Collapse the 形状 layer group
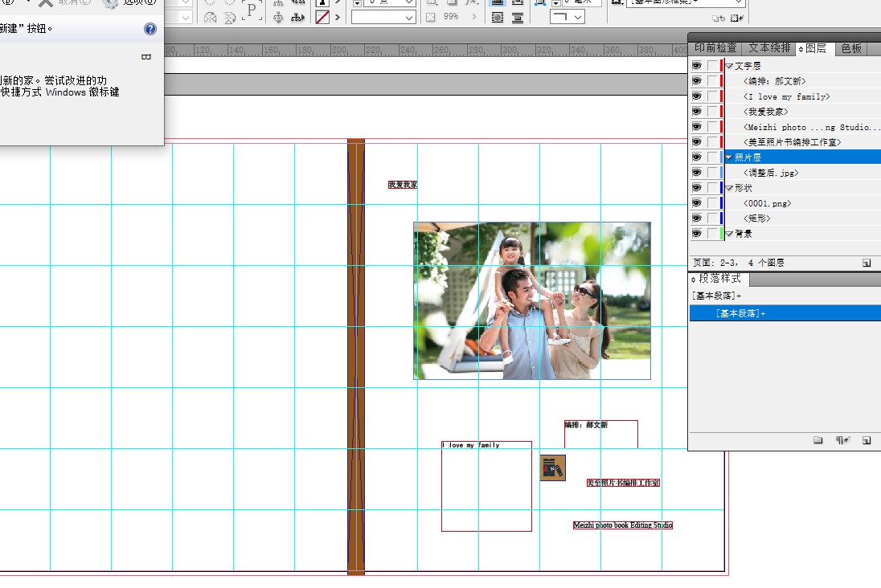 click(729, 188)
